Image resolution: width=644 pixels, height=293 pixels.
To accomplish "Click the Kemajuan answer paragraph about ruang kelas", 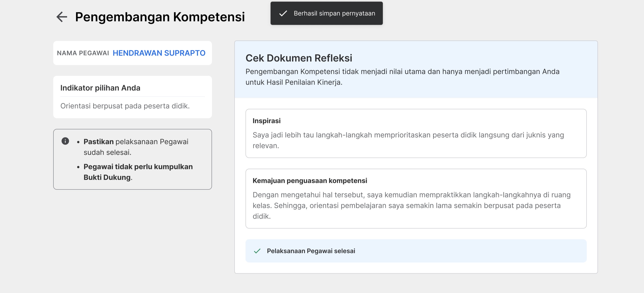I will tap(411, 205).
